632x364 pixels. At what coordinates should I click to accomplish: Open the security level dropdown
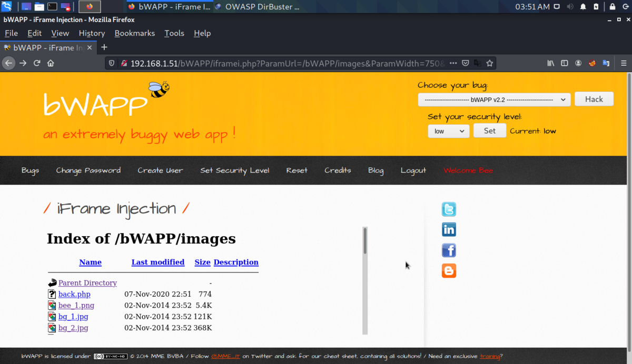[x=449, y=131]
